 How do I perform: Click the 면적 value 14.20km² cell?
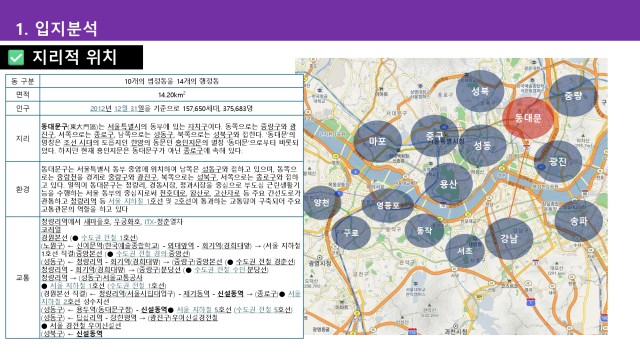coord(171,95)
